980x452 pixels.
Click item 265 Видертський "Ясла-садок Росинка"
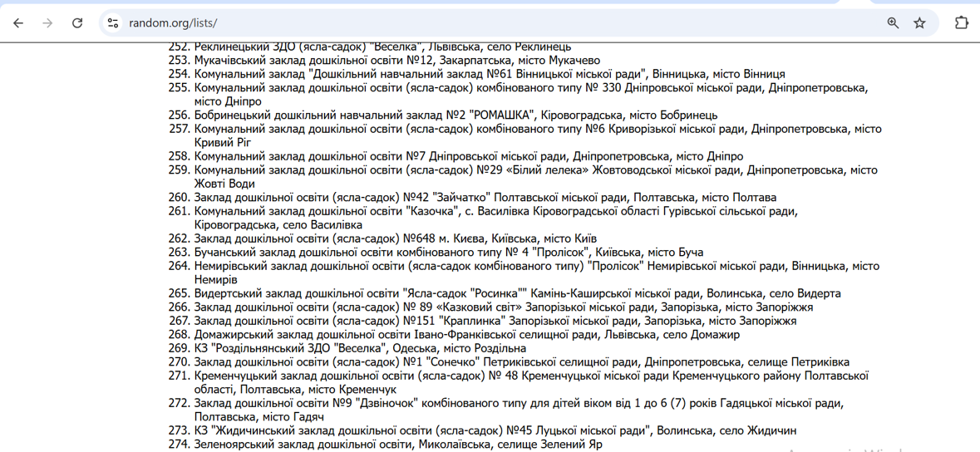(517, 294)
